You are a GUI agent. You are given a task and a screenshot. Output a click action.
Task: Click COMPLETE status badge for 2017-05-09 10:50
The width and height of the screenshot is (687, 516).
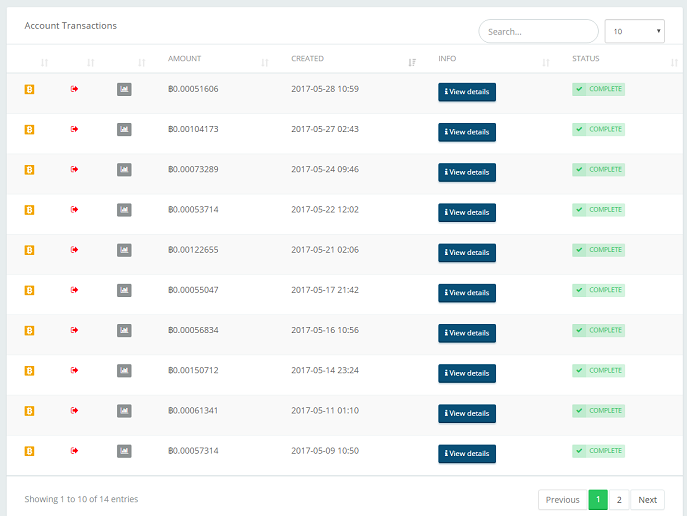[598, 451]
